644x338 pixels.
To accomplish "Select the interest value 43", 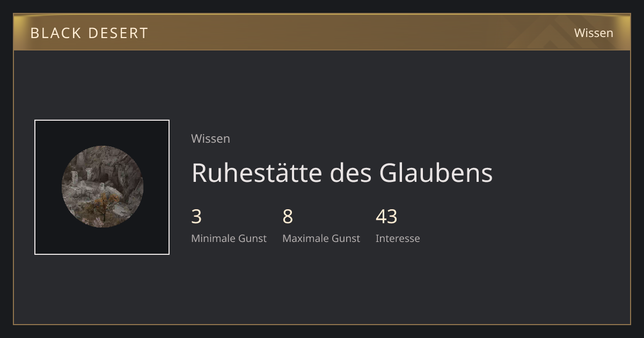I will click(x=386, y=217).
